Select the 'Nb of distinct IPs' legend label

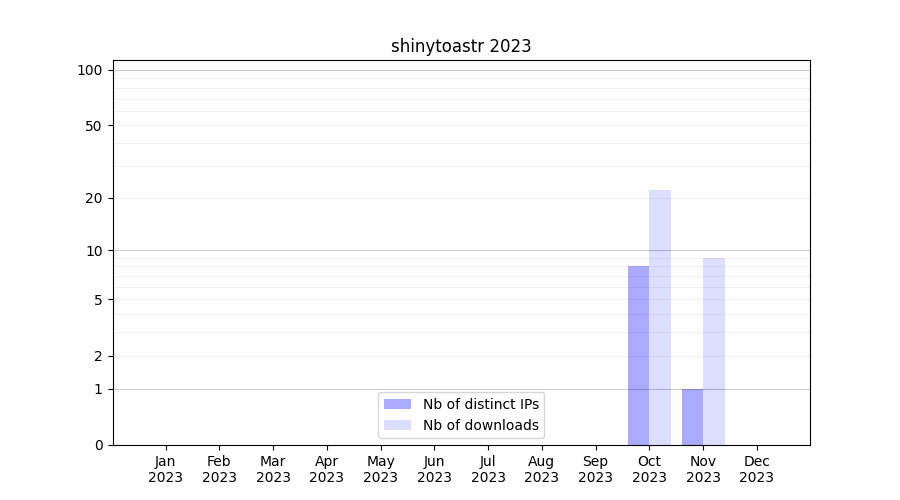coord(480,404)
